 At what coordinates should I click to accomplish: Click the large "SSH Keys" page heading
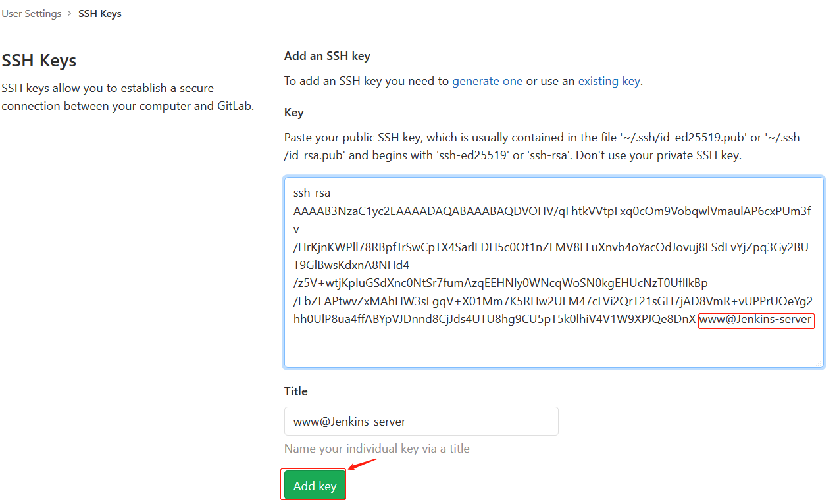point(39,61)
